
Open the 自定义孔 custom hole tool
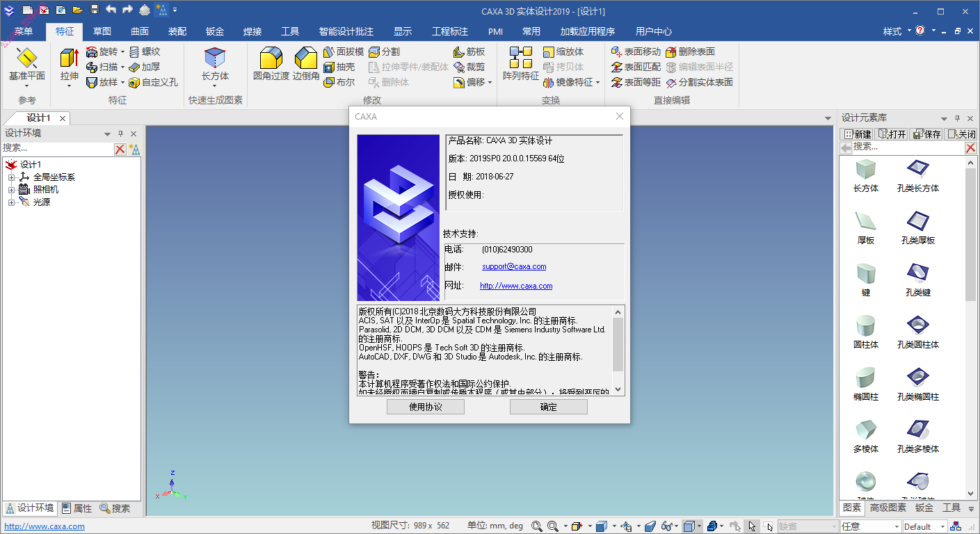[x=154, y=82]
